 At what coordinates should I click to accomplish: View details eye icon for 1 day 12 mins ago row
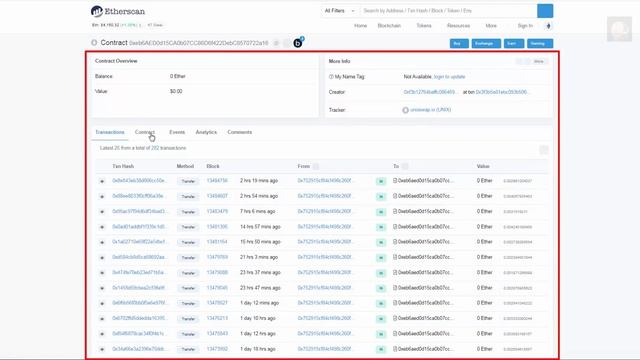click(102, 303)
